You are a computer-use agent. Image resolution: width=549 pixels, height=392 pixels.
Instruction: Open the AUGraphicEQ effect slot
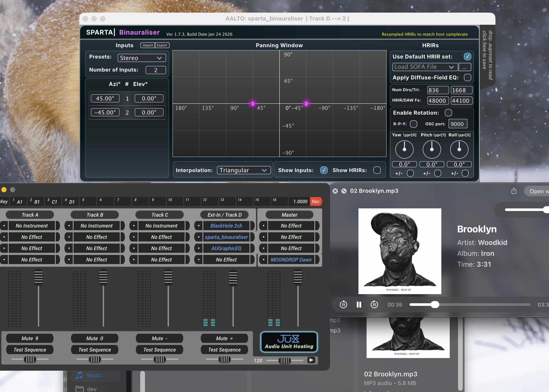pos(226,248)
